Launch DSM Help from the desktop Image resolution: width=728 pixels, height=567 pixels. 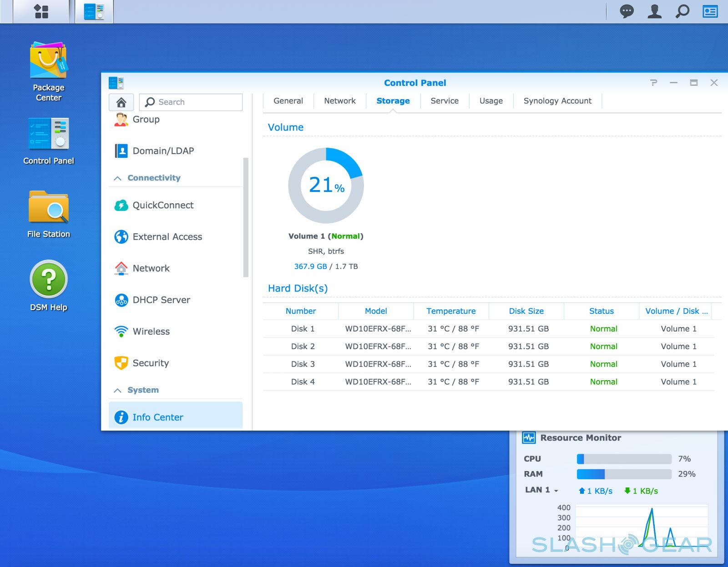click(48, 285)
